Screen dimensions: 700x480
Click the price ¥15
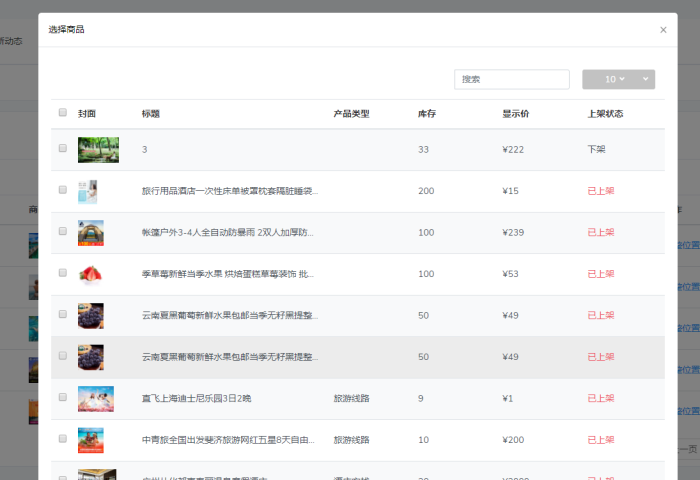pyautogui.click(x=510, y=191)
